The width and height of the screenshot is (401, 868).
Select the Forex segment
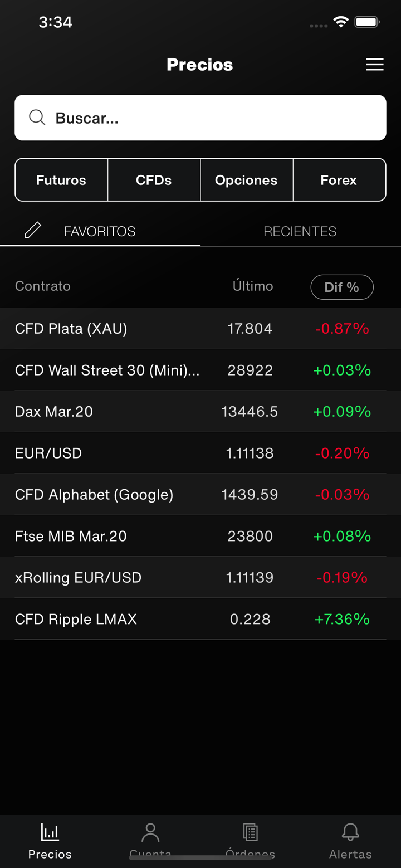click(339, 180)
